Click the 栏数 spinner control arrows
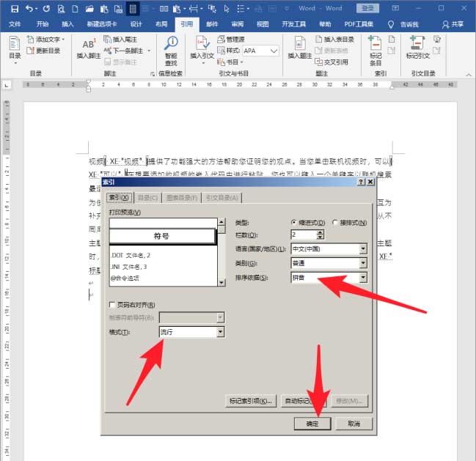The image size is (476, 461). point(319,235)
